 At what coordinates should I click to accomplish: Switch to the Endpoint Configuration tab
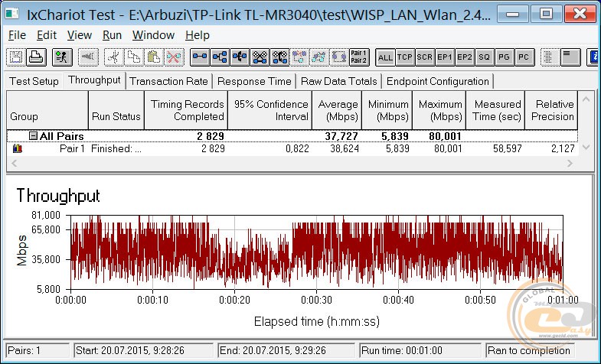(x=438, y=81)
